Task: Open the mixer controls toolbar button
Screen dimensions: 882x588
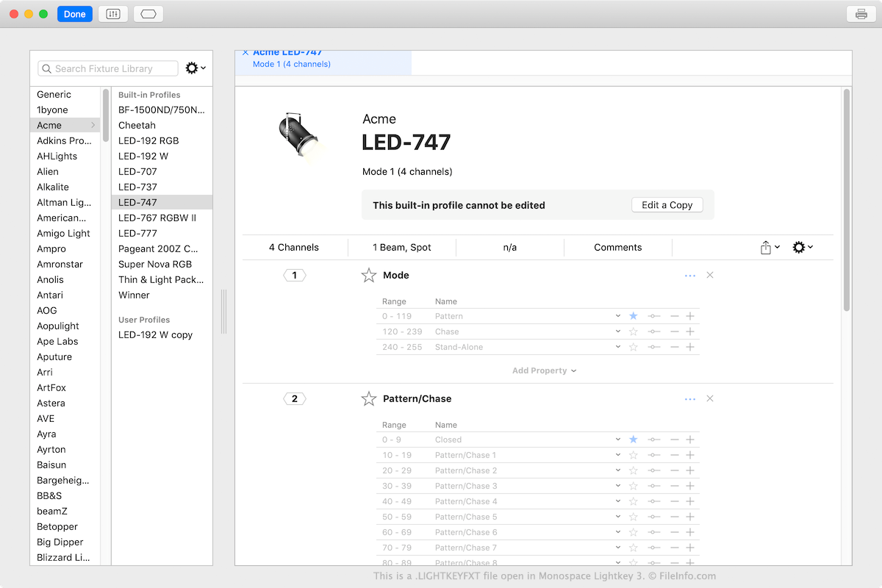Action: click(x=113, y=14)
